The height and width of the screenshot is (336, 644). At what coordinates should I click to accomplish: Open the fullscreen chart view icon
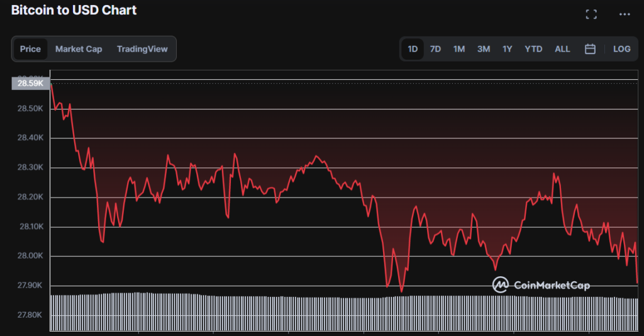click(591, 14)
